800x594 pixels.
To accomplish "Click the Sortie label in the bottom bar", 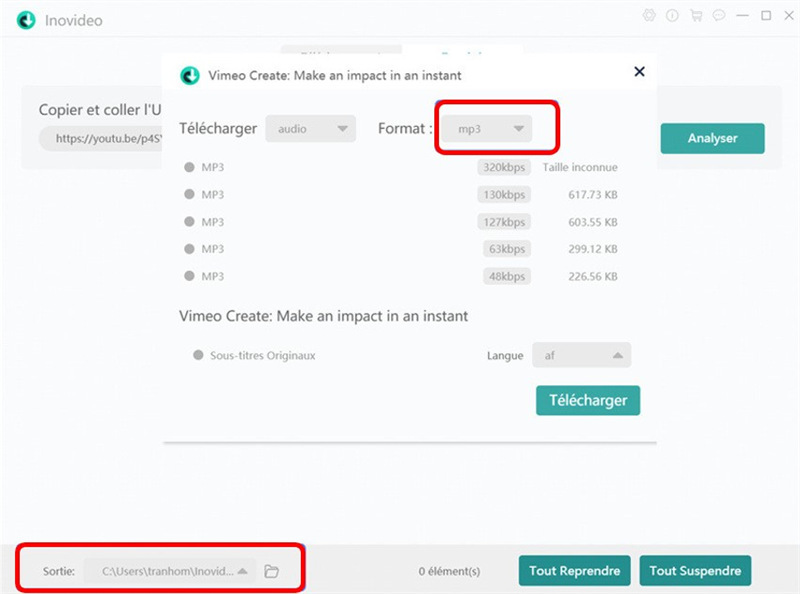I will pyautogui.click(x=59, y=571).
